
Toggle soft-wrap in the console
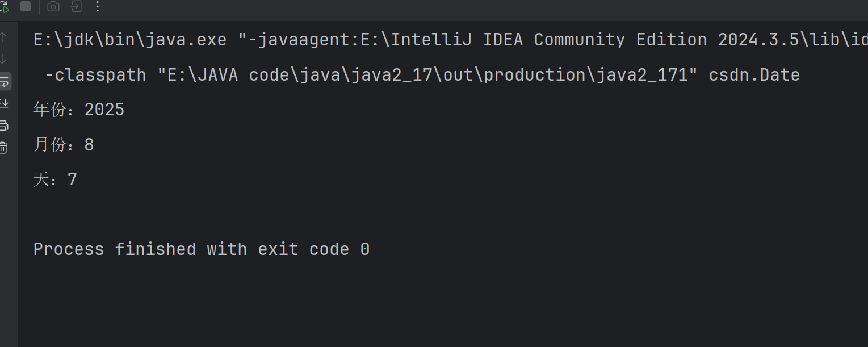[x=4, y=81]
